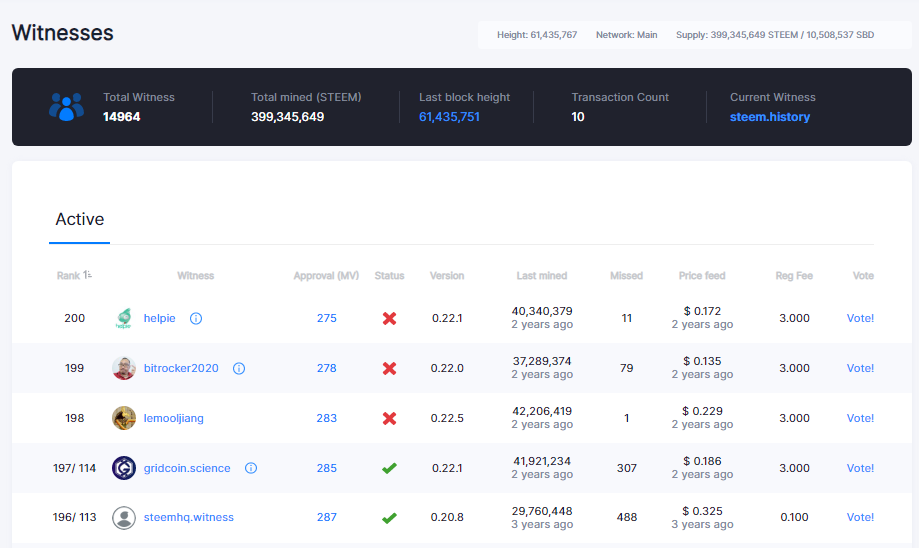This screenshot has height=548, width=919.
Task: Click the helpie avatar logo
Action: (124, 318)
